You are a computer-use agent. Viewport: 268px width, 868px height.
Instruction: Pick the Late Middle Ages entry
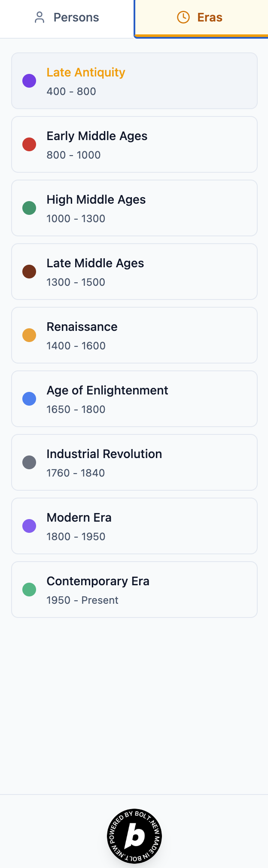134,272
